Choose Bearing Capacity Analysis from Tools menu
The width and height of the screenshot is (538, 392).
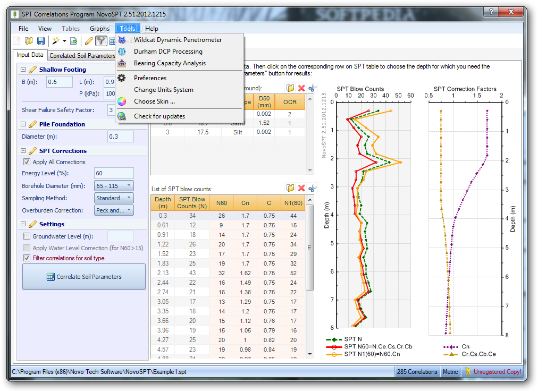[x=180, y=63]
